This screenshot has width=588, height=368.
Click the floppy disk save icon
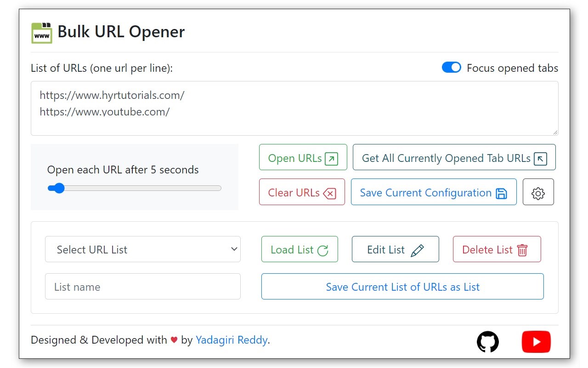[502, 193]
